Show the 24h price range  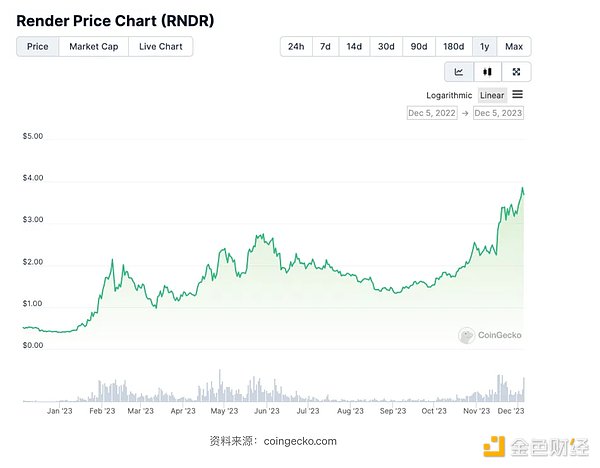coord(296,46)
